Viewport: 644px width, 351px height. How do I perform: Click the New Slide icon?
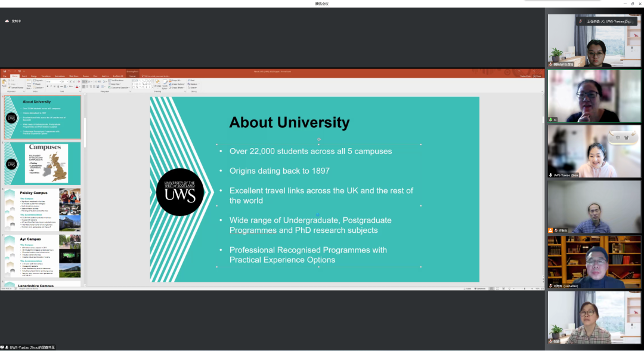[28, 83]
